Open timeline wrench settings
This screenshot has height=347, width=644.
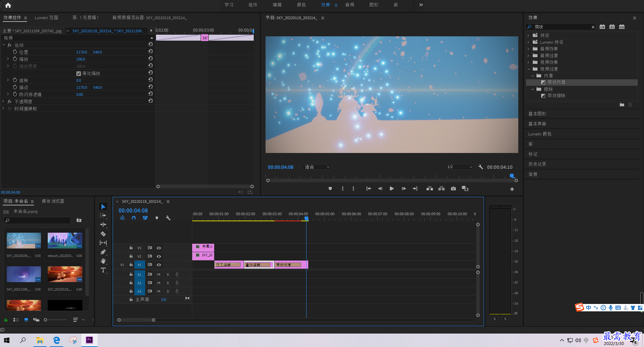[x=168, y=218]
